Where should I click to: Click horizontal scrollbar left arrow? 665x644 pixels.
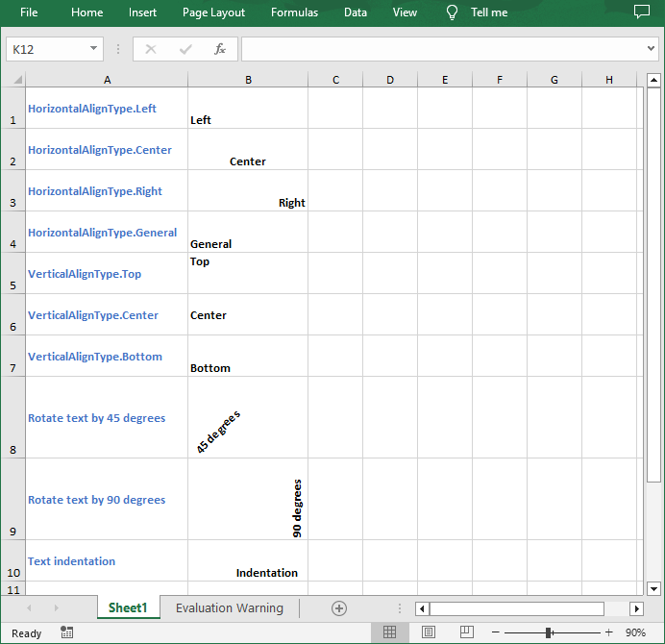[422, 608]
